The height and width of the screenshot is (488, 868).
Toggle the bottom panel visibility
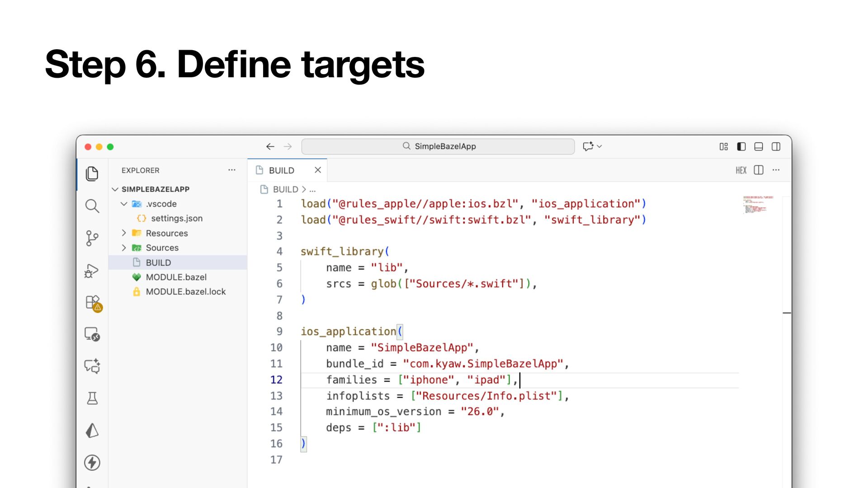coord(759,146)
